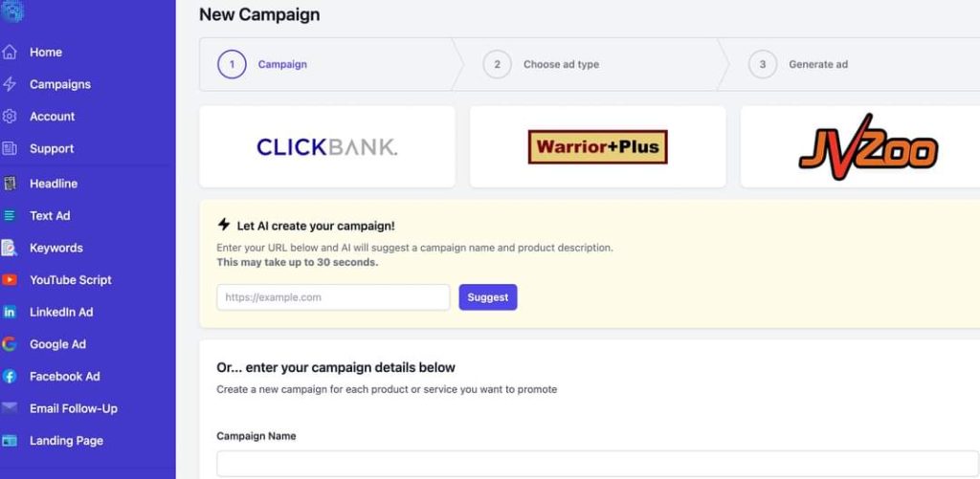Choose the ClickBank network card
The image size is (980, 479).
[327, 147]
